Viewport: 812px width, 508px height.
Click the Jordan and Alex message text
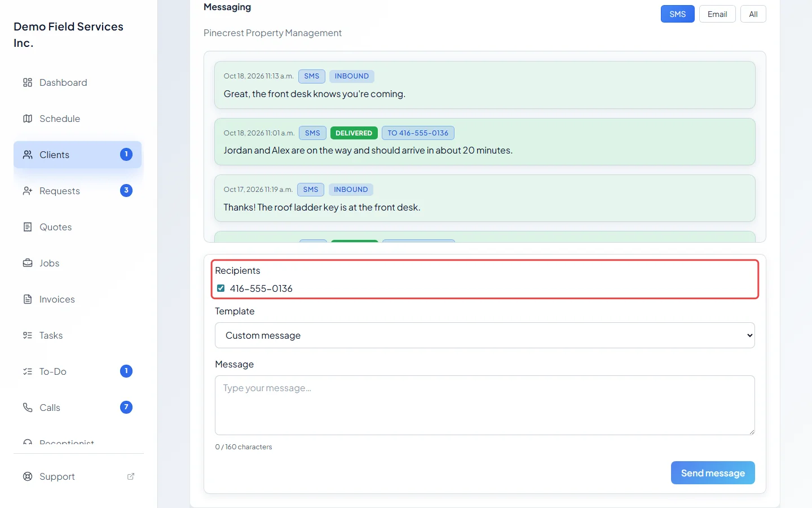368,150
